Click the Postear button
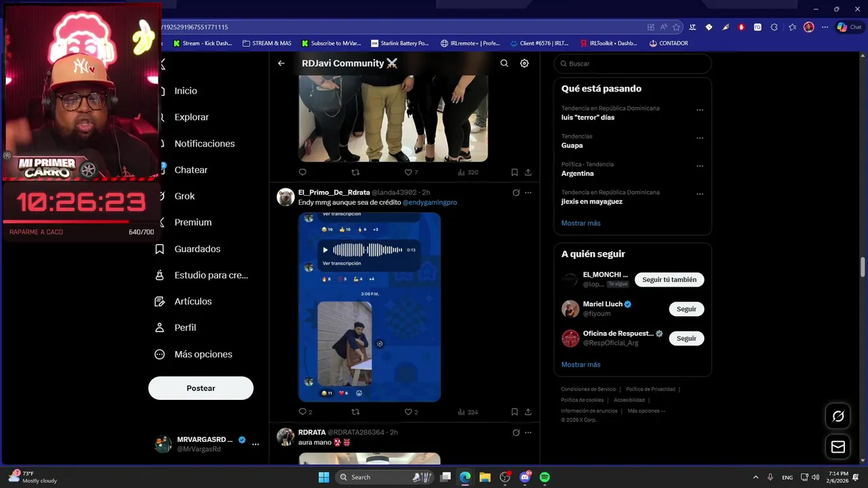The width and height of the screenshot is (868, 488). click(201, 388)
